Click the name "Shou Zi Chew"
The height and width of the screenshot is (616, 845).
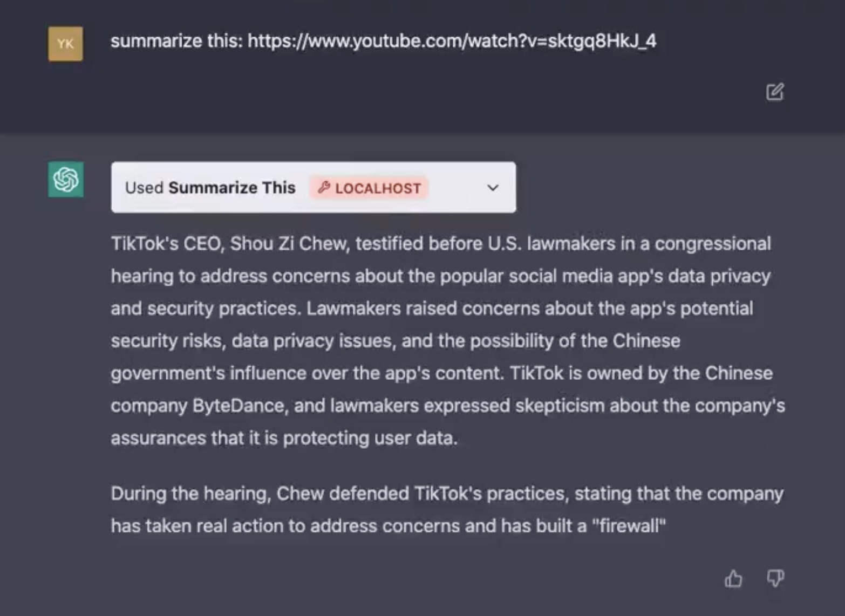pos(289,244)
